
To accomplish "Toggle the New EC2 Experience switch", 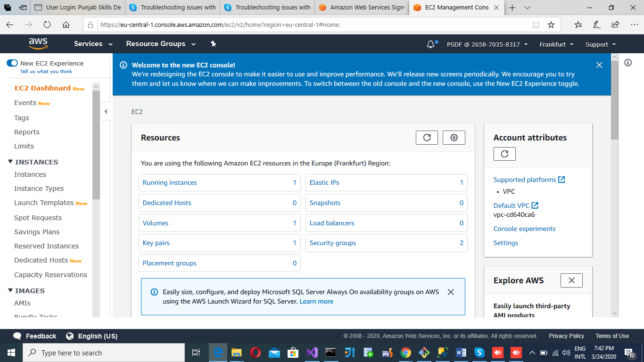I will click(12, 63).
